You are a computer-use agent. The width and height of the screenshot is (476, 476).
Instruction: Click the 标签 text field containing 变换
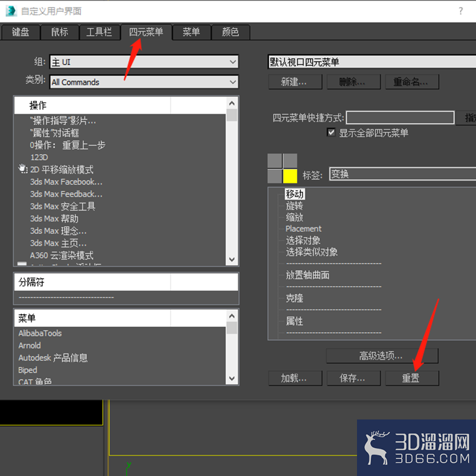[x=403, y=174]
